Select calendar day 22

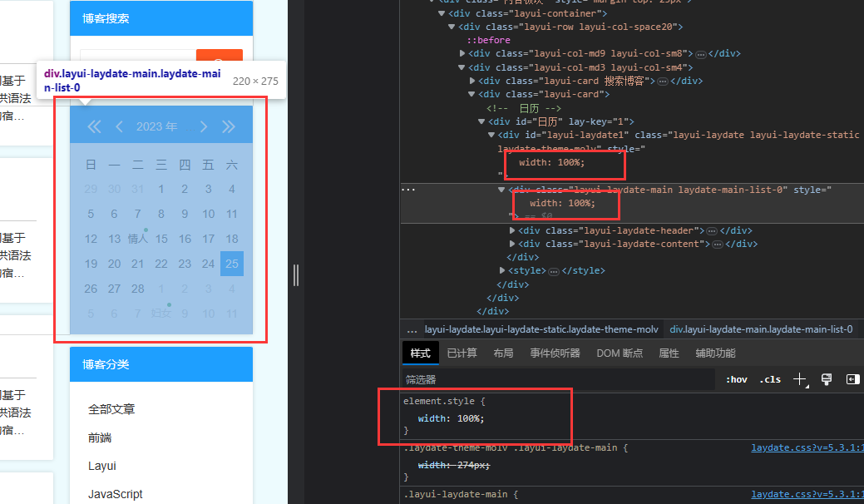coord(160,264)
